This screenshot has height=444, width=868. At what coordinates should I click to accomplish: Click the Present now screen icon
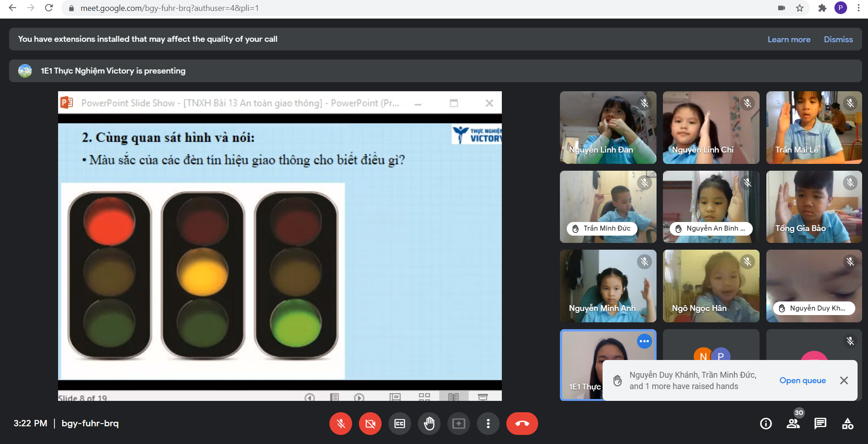tap(459, 424)
